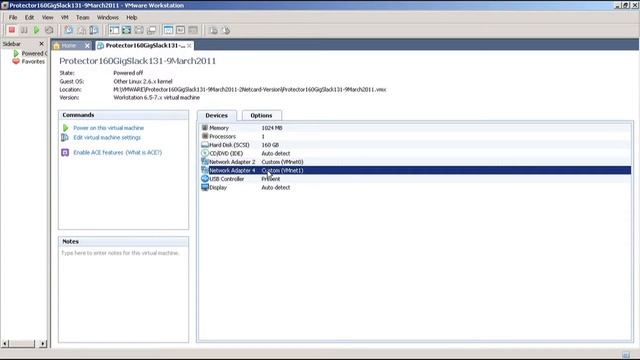The width and height of the screenshot is (640, 360).
Task: Click the CD/DVD (IDE) device icon
Action: pyautogui.click(x=205, y=153)
